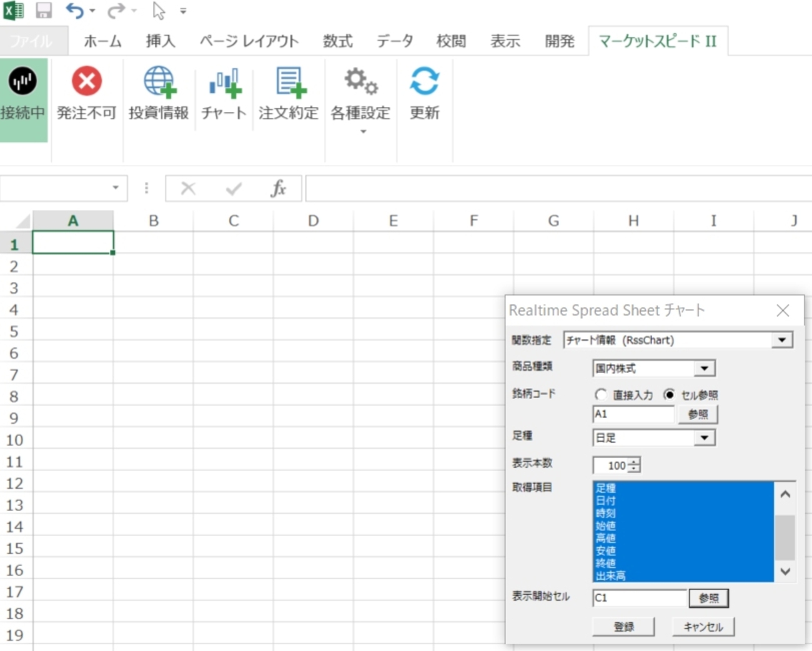The image size is (812, 651).
Task: Open the 関数指定 function dropdown
Action: (782, 339)
